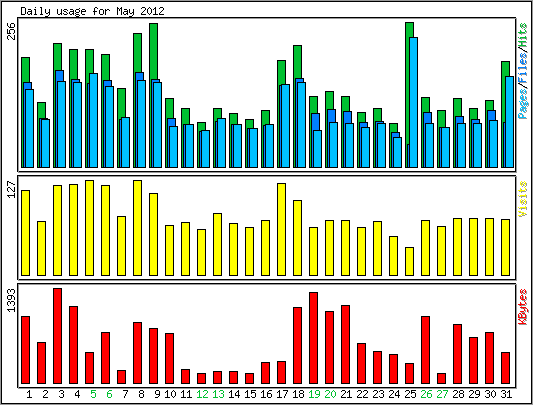Screen dimensions: 533x405
Task: Click the red KBytes bar for day 27
Action: (x=442, y=378)
